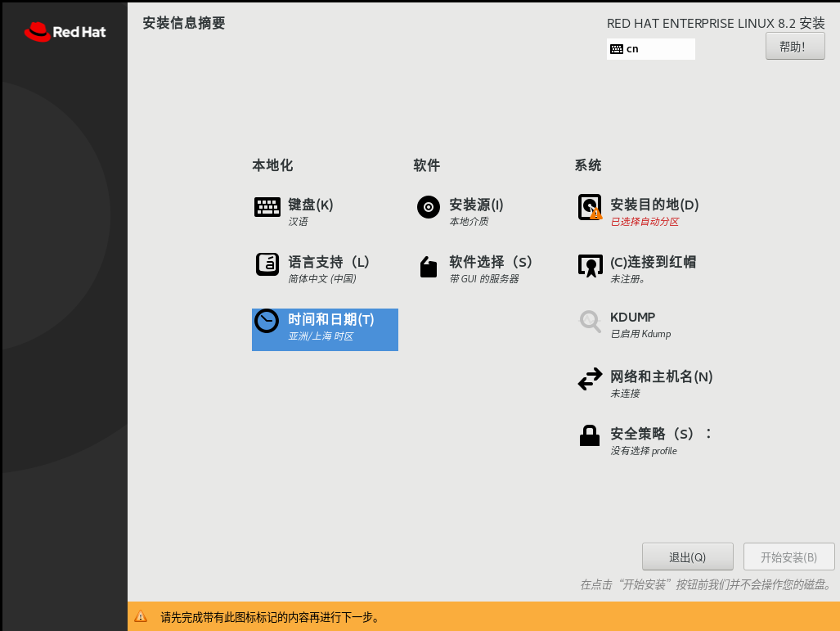The width and height of the screenshot is (840, 631).
Task: Click the warning badge on 安装目的地
Action: (x=596, y=214)
